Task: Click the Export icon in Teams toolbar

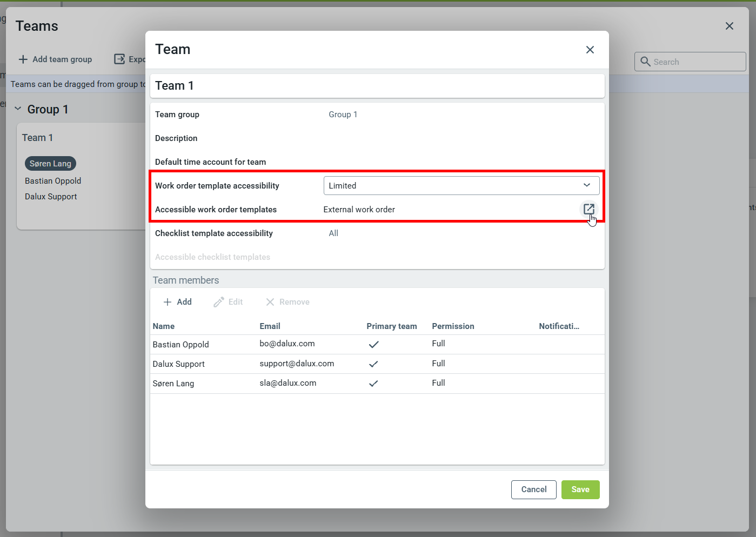Action: (x=119, y=59)
